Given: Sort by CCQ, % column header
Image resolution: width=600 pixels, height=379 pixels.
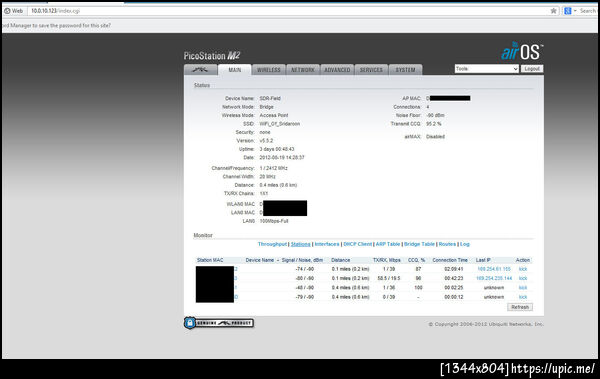Looking at the screenshot, I should (x=416, y=260).
